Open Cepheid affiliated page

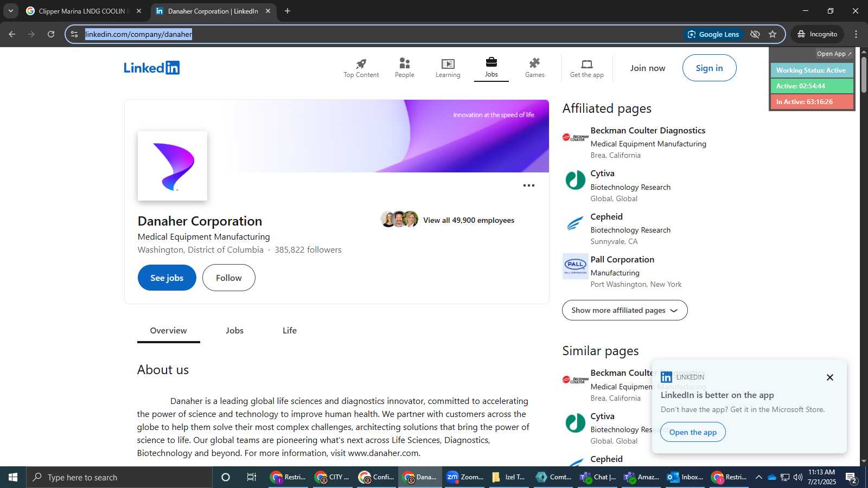click(x=607, y=217)
